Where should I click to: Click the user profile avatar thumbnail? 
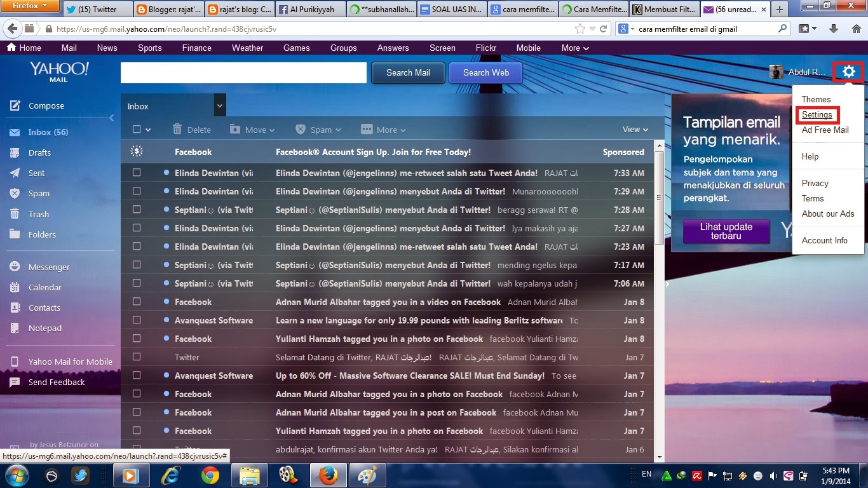tap(776, 72)
